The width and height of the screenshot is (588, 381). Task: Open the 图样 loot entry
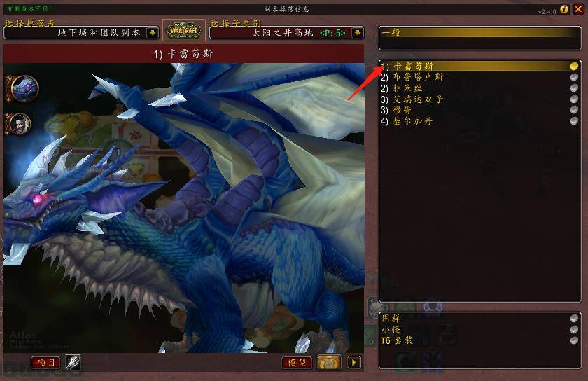tap(480, 319)
